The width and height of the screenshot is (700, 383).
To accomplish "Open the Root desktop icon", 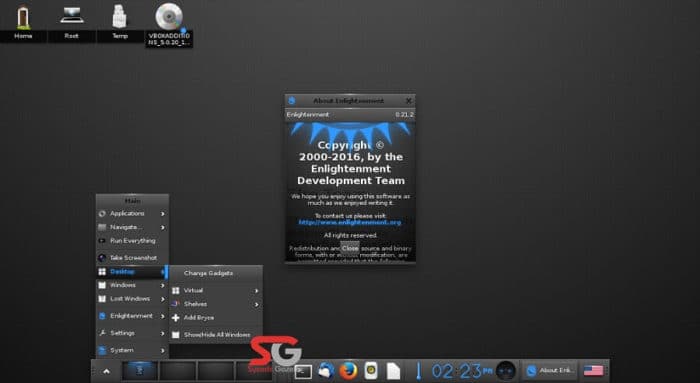I will (71, 16).
